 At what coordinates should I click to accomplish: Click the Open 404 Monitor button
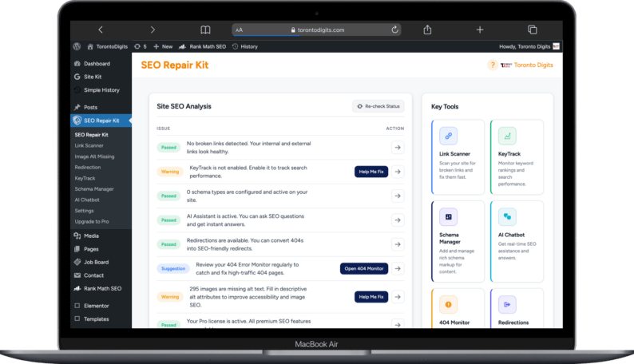(x=363, y=268)
